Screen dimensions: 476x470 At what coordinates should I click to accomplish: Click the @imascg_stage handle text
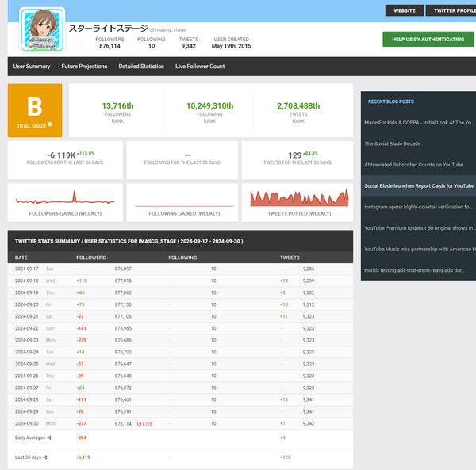pyautogui.click(x=168, y=29)
